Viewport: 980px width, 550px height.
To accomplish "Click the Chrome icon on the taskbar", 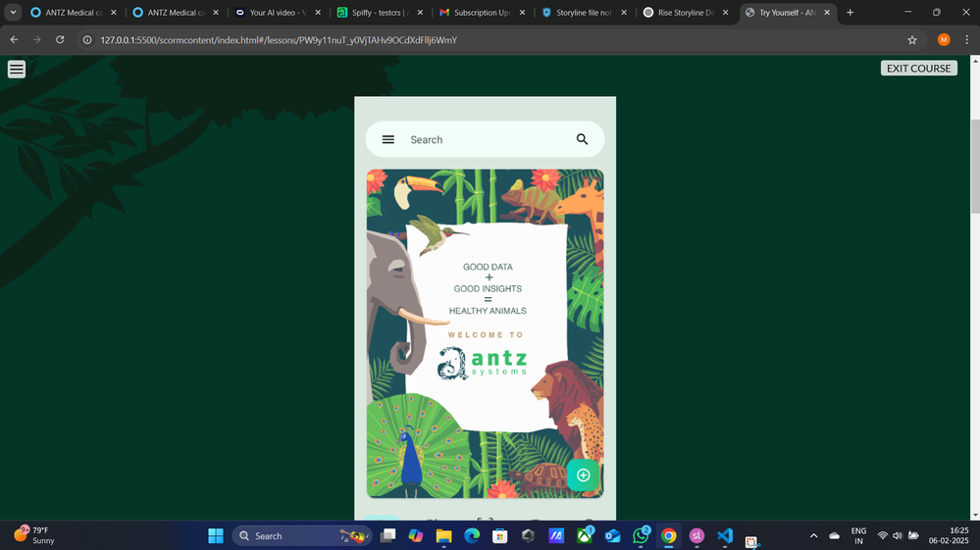I will click(669, 535).
